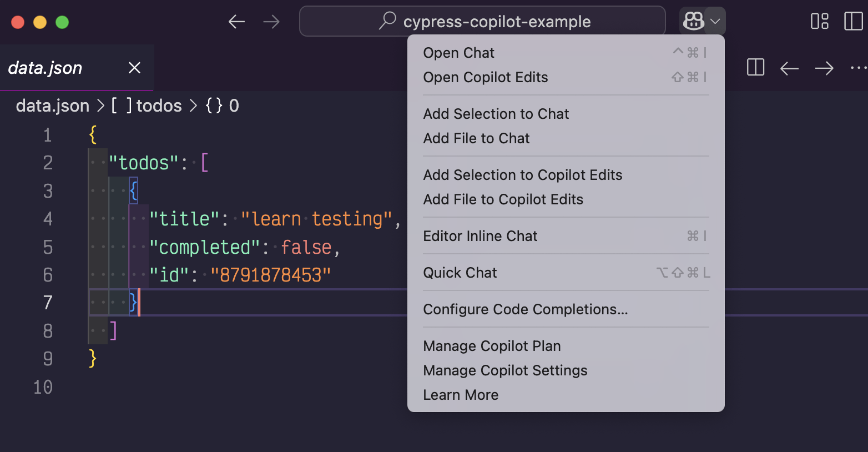
Task: Open Manage Copilot Plan
Action: click(566, 346)
